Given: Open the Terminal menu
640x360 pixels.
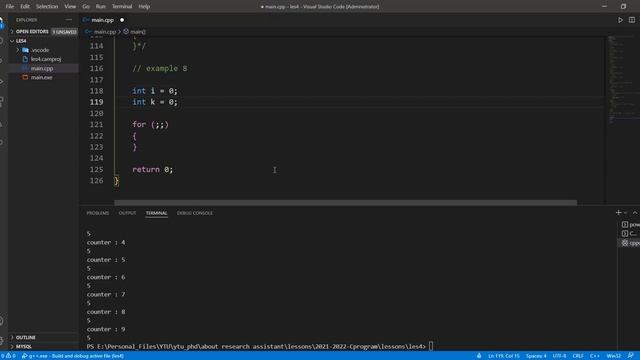Looking at the screenshot, I should pyautogui.click(x=122, y=6).
